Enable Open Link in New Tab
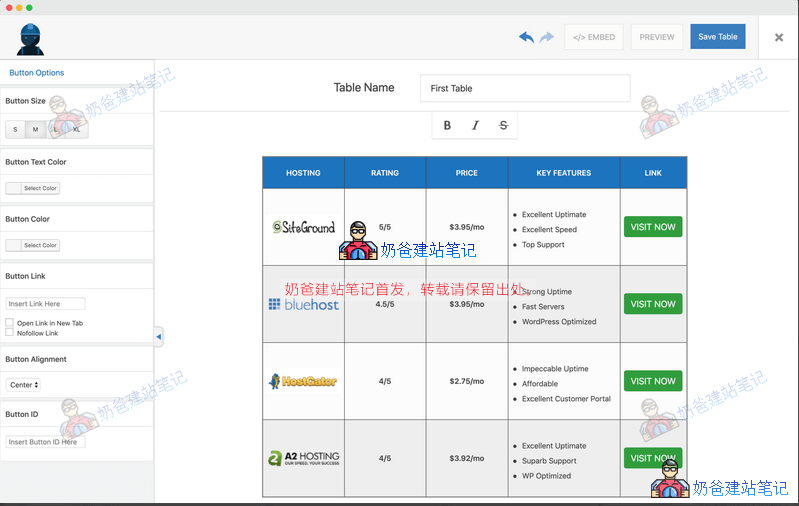 [x=10, y=323]
